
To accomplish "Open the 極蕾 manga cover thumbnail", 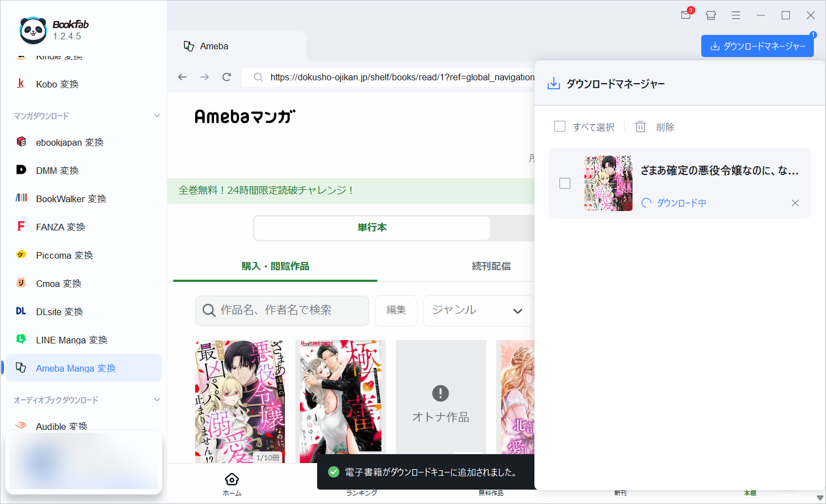I will (340, 402).
